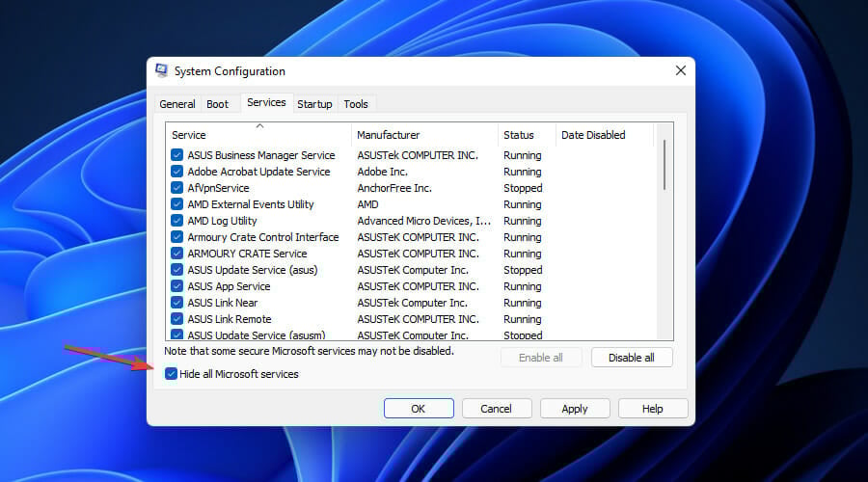Toggle the AfVpnService checkbox
868x482 pixels.
[x=176, y=188]
